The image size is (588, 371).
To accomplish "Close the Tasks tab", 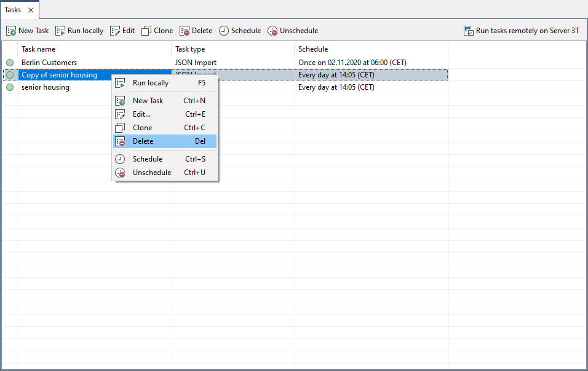I will pyautogui.click(x=31, y=10).
